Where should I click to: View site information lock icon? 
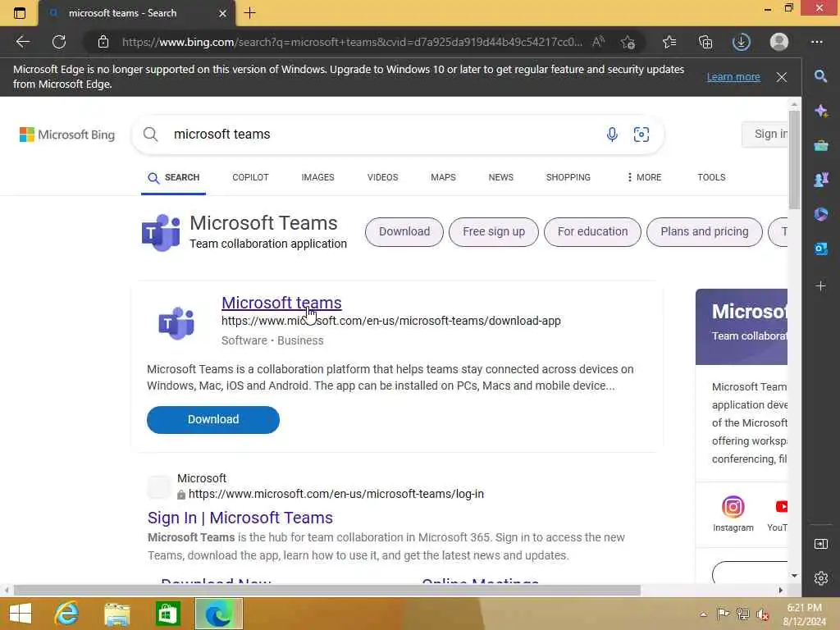[103, 42]
